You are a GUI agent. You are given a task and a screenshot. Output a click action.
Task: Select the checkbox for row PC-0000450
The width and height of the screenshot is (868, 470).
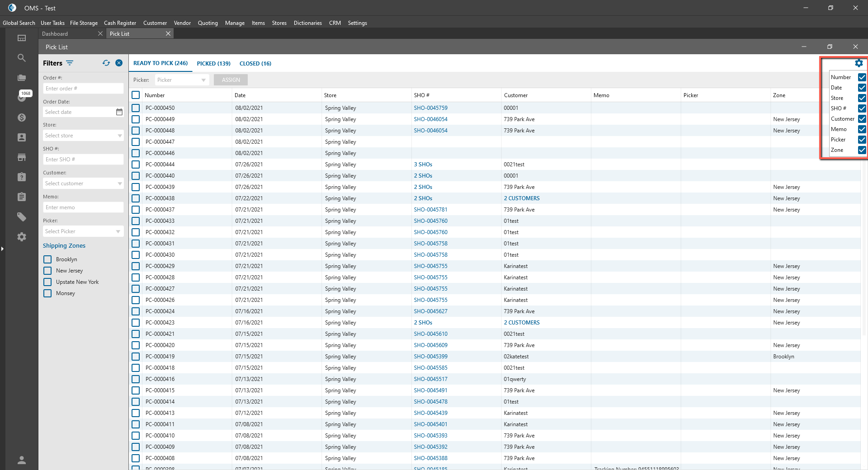[x=136, y=108]
